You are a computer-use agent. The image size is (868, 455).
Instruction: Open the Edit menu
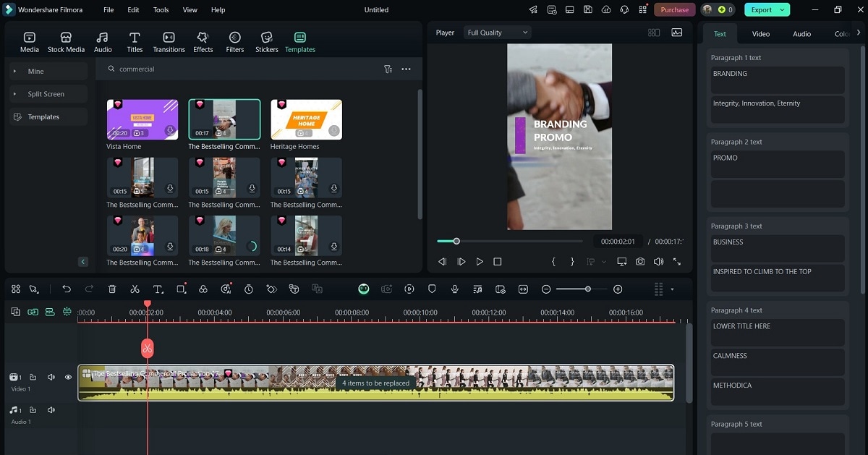133,10
